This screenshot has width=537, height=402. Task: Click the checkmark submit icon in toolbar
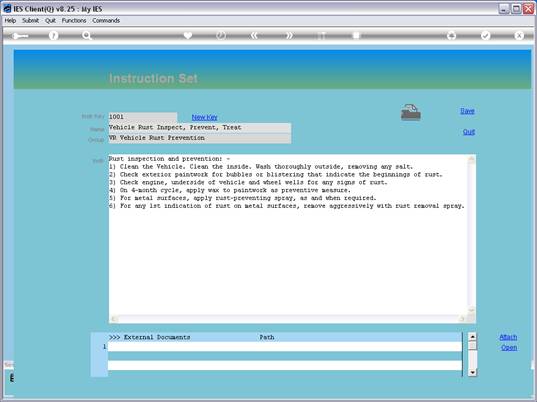click(x=485, y=35)
